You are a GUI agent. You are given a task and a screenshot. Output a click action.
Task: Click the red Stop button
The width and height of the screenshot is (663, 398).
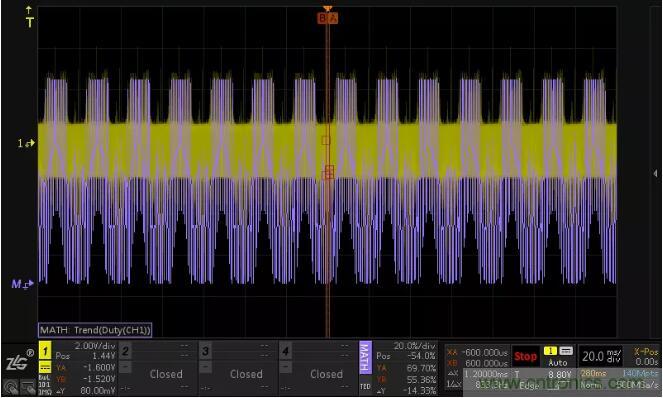(526, 357)
